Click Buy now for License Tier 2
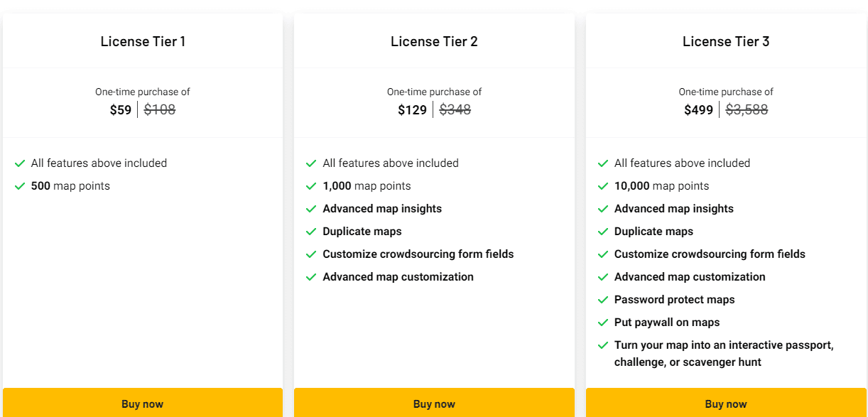 click(434, 404)
